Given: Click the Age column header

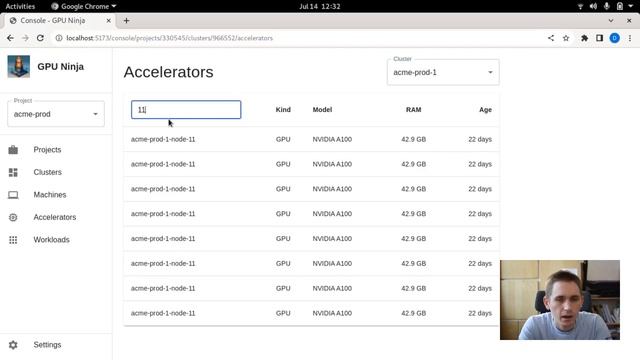Looking at the screenshot, I should tap(485, 110).
